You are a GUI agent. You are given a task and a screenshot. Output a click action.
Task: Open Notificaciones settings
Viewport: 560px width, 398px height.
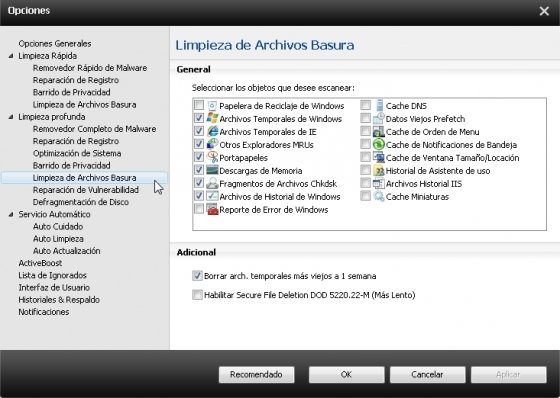(x=44, y=312)
